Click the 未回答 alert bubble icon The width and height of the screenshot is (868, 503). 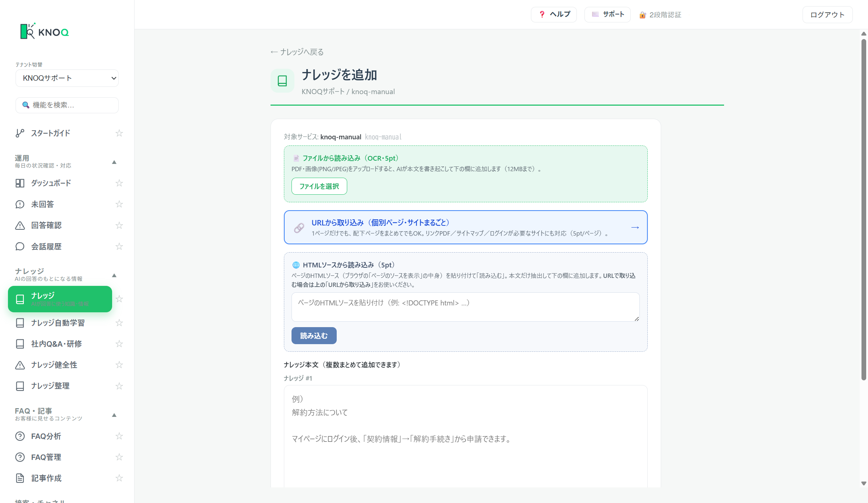(x=20, y=204)
